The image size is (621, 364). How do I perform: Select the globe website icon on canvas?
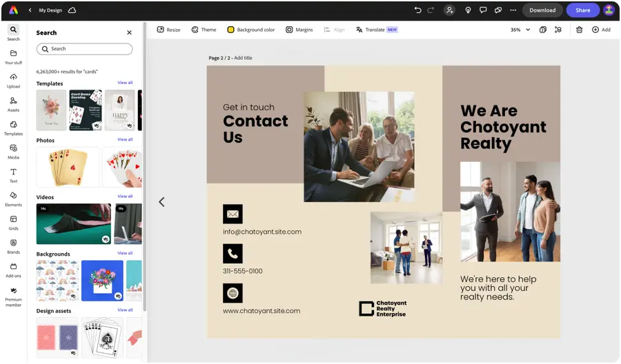click(233, 293)
